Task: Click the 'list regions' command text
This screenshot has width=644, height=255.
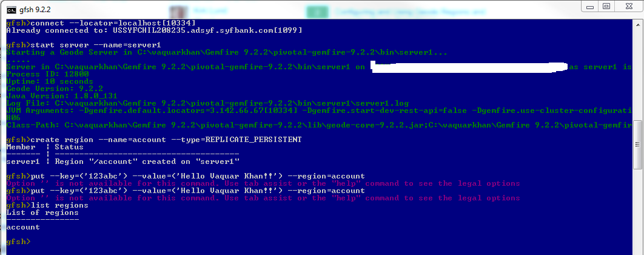Action: [59, 205]
